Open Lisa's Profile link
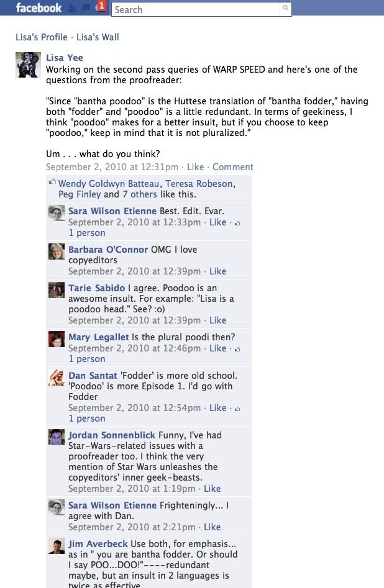The width and height of the screenshot is (384, 588). click(41, 37)
